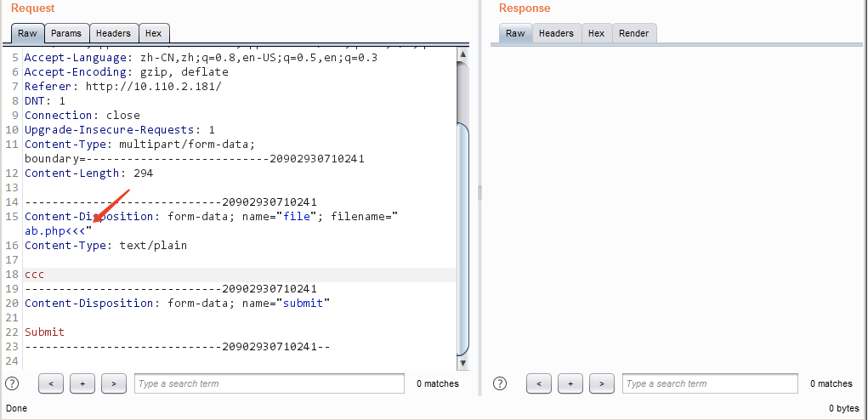The height and width of the screenshot is (420, 868).
Task: Click the plus button in Request search bar
Action: click(82, 383)
